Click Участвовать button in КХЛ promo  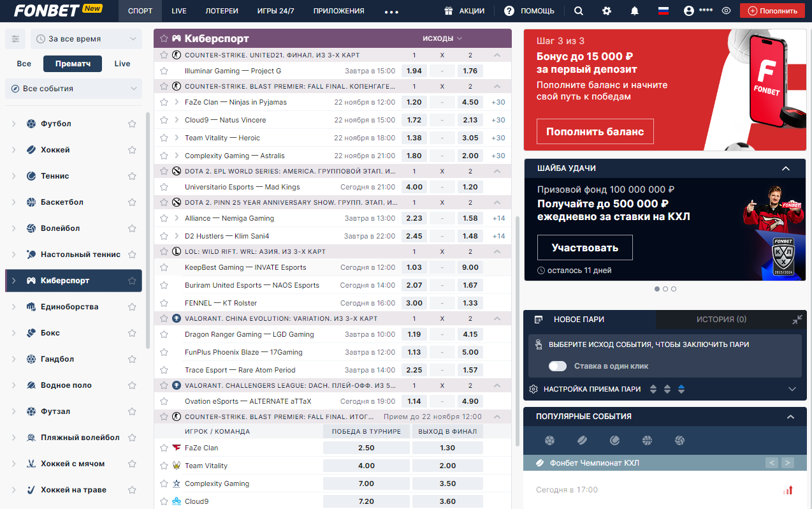pos(584,247)
